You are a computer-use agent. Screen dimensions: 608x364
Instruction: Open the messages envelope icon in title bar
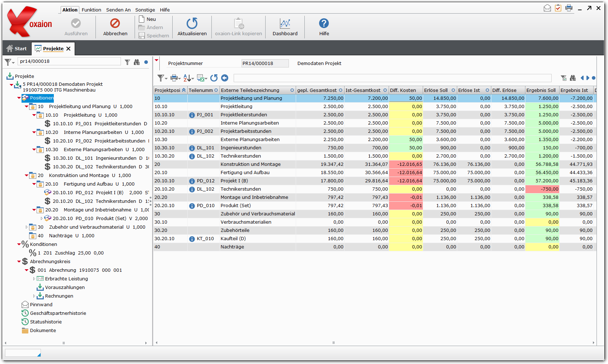click(547, 8)
